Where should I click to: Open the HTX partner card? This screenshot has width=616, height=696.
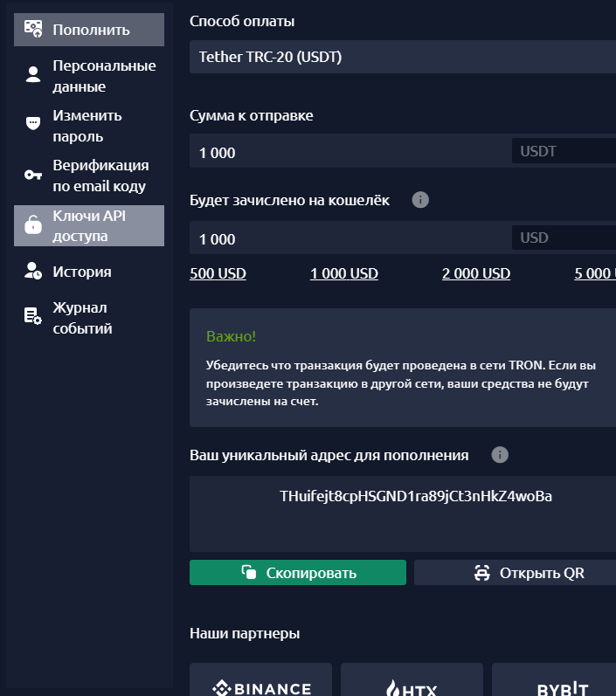pyautogui.click(x=412, y=679)
